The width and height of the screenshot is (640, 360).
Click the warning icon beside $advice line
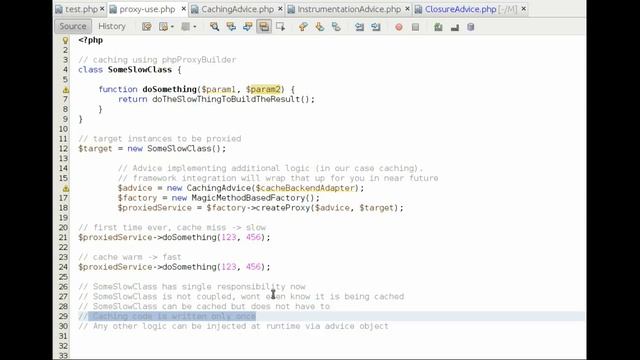pyautogui.click(x=66, y=189)
